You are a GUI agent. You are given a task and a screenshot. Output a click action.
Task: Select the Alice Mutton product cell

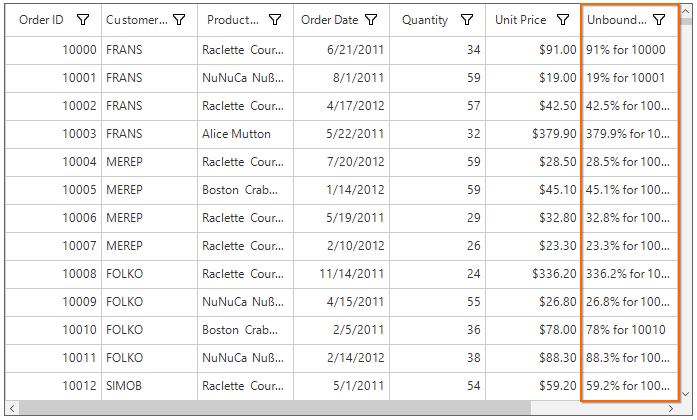point(245,134)
